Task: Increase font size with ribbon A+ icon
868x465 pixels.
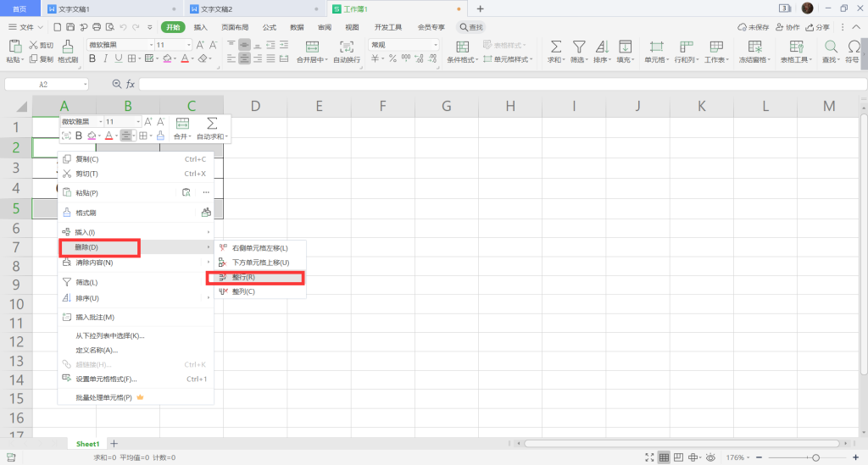Action: 200,45
